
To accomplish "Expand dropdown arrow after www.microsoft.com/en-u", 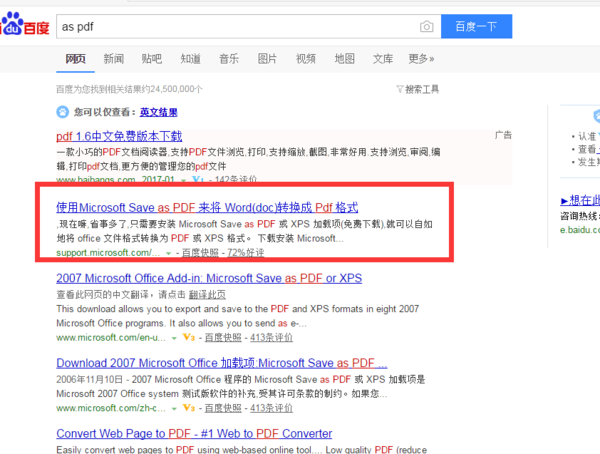I will pyautogui.click(x=174, y=338).
